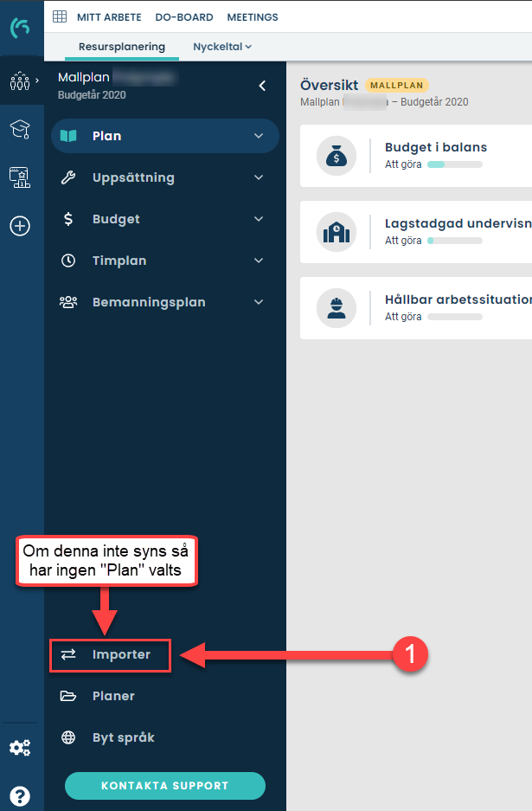Open the Hållbar arbetssituation card
The image size is (532, 811).
(x=416, y=308)
